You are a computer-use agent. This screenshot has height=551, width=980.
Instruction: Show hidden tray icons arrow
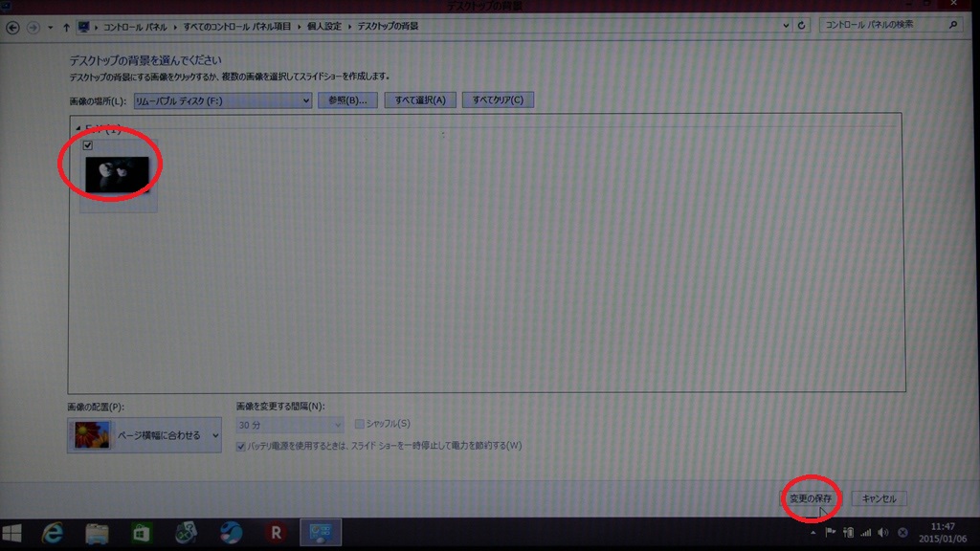(x=813, y=533)
